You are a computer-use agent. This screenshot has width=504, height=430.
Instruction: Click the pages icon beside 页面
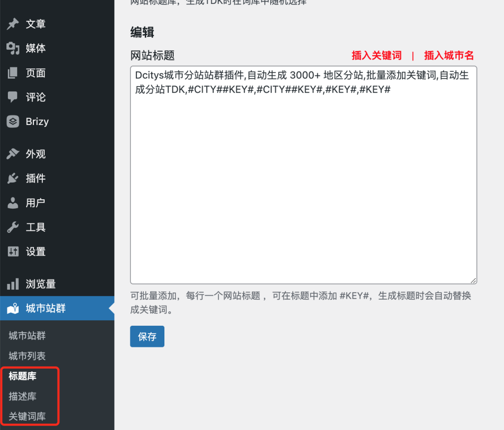tap(13, 73)
